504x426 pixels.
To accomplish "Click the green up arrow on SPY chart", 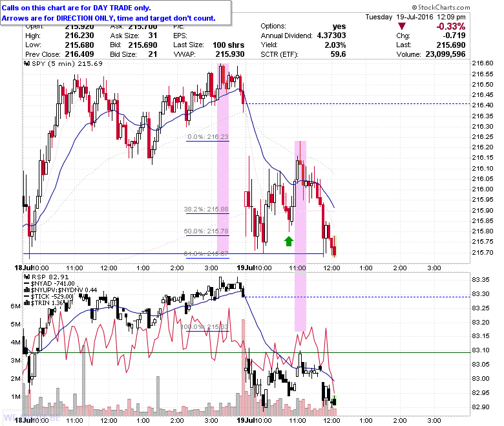I will (x=289, y=241).
